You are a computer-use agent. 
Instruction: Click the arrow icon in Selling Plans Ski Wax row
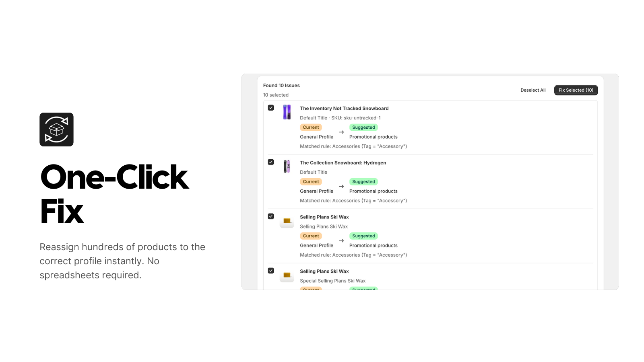[341, 241]
